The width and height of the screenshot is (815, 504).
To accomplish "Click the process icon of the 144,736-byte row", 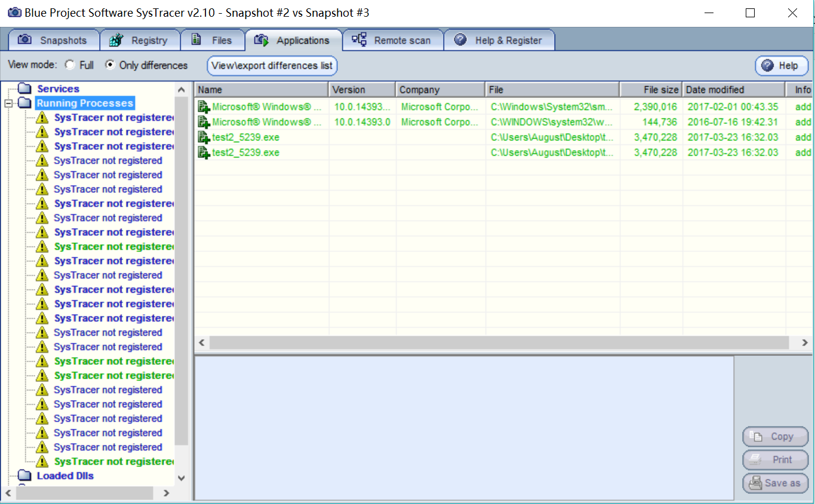I will (204, 122).
